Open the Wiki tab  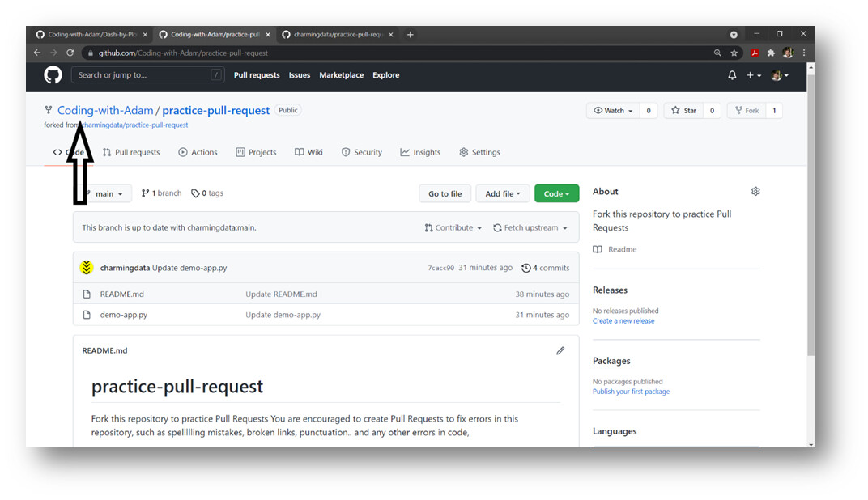(308, 152)
